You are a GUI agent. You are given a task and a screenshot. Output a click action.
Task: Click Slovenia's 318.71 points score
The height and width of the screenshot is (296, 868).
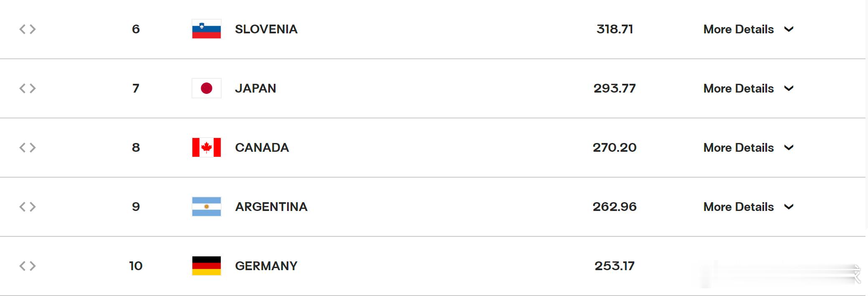click(x=615, y=29)
